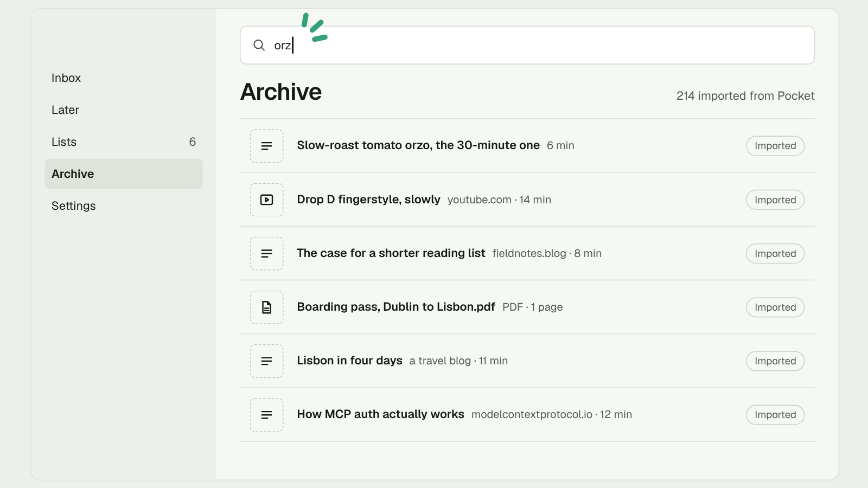Image resolution: width=868 pixels, height=488 pixels.
Task: Open "The case for a shorter reading list"
Action: 391,253
